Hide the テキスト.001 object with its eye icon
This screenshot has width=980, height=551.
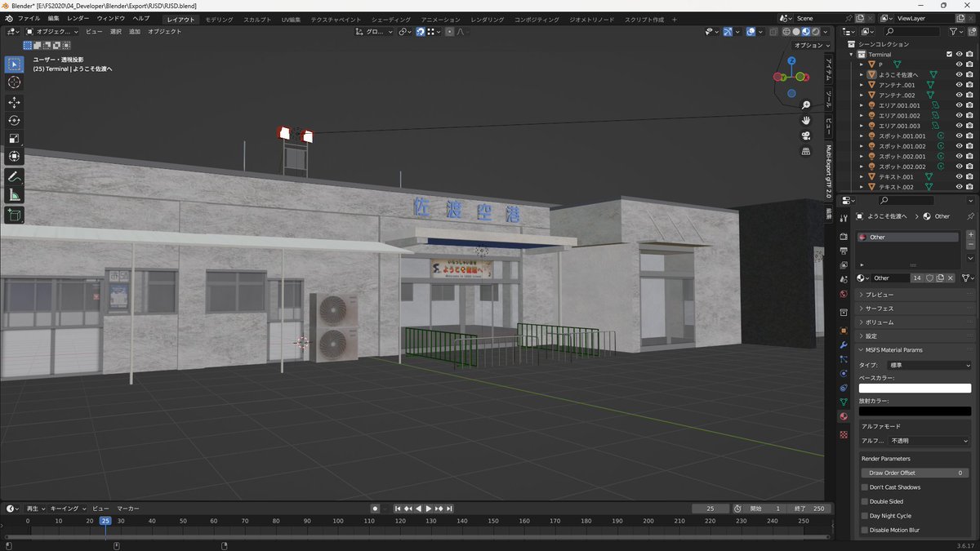click(960, 176)
